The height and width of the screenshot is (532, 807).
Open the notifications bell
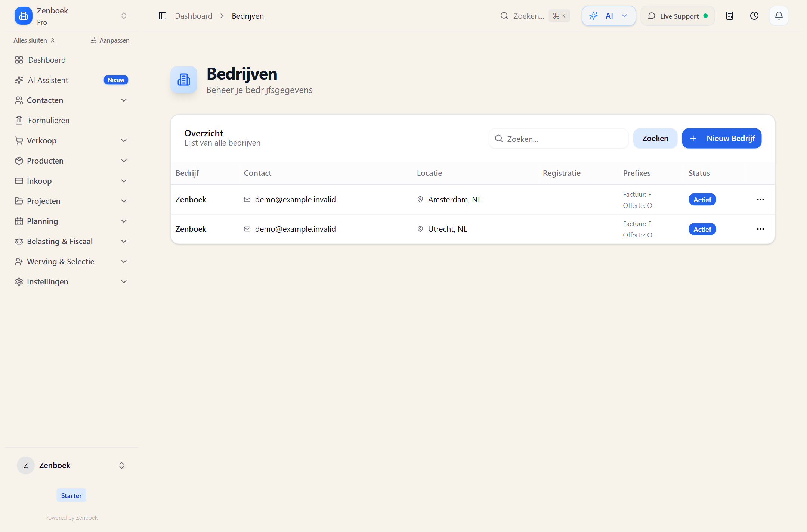[x=779, y=16]
